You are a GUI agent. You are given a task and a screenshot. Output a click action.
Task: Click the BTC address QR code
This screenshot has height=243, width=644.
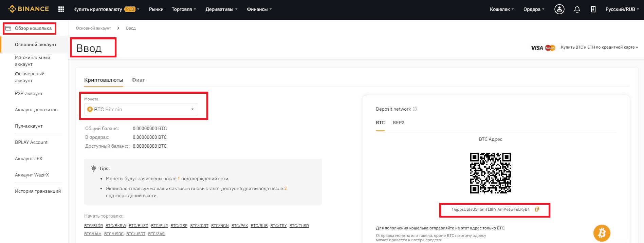[x=490, y=173]
